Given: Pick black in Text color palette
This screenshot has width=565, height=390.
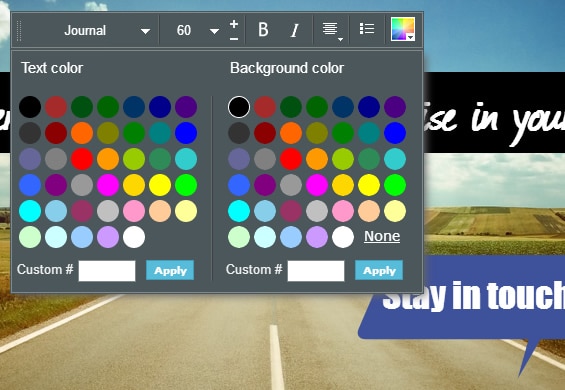Looking at the screenshot, I should tap(30, 107).
